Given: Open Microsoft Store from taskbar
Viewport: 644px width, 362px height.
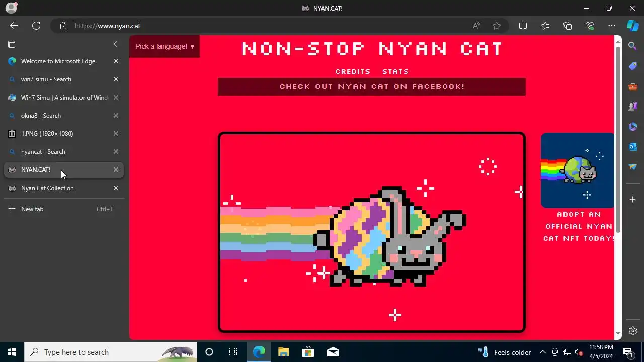Looking at the screenshot, I should [x=308, y=352].
